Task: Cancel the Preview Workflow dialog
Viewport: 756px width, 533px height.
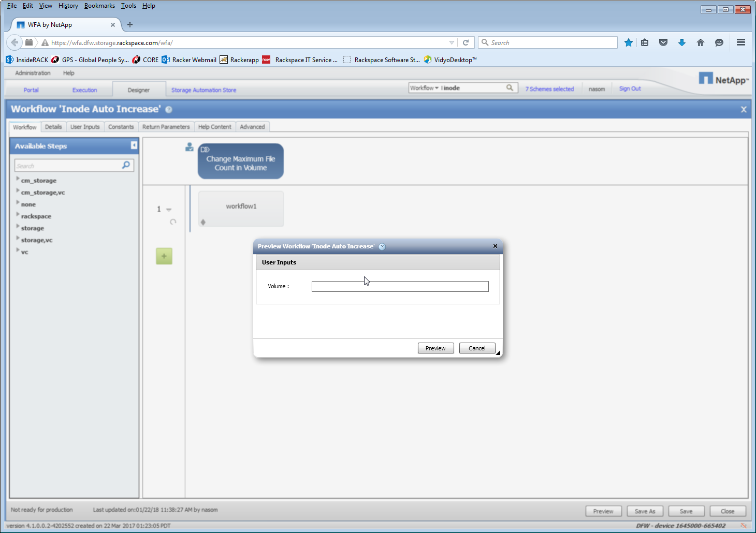Action: [477, 348]
